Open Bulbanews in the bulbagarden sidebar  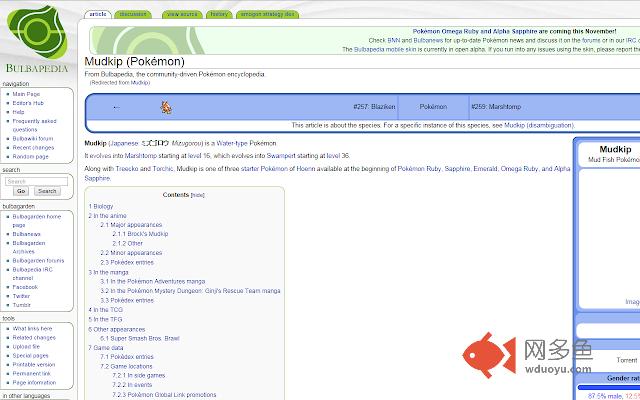(26, 234)
